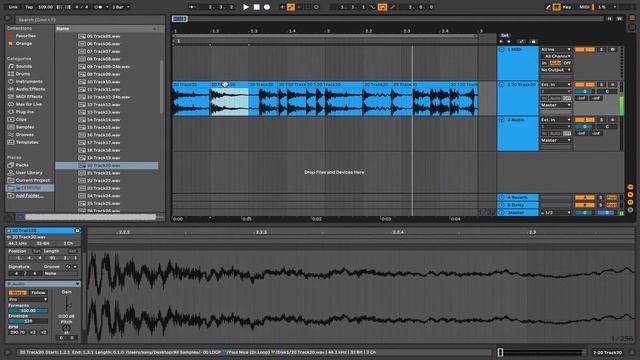Screen dimensions: 640x360
Task: Fold 3 Audio track triangle
Action: pyautogui.click(x=502, y=120)
